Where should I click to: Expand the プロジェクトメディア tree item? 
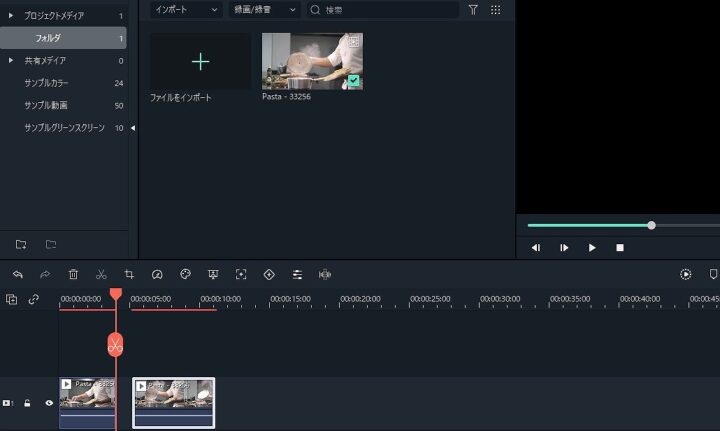(11, 16)
